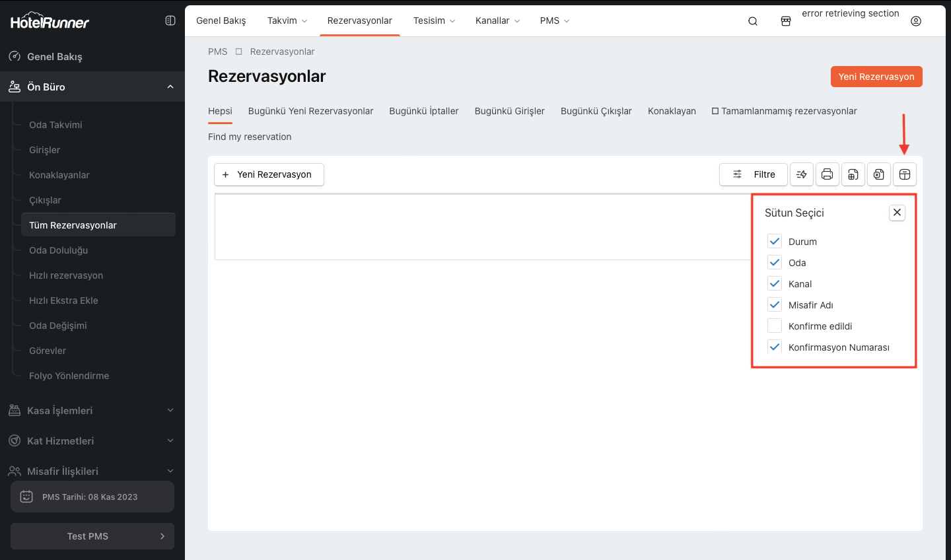This screenshot has width=951, height=560.
Task: Uncheck the Durum column checkbox
Action: point(775,242)
